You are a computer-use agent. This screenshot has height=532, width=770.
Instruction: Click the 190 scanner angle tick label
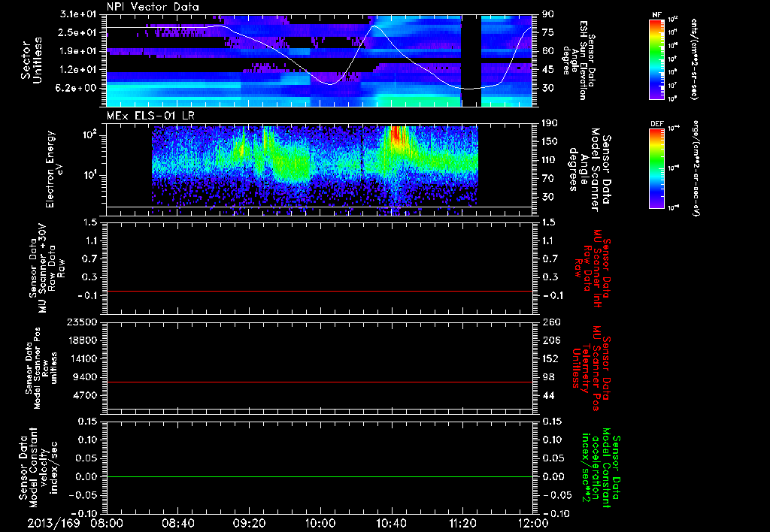[550, 123]
